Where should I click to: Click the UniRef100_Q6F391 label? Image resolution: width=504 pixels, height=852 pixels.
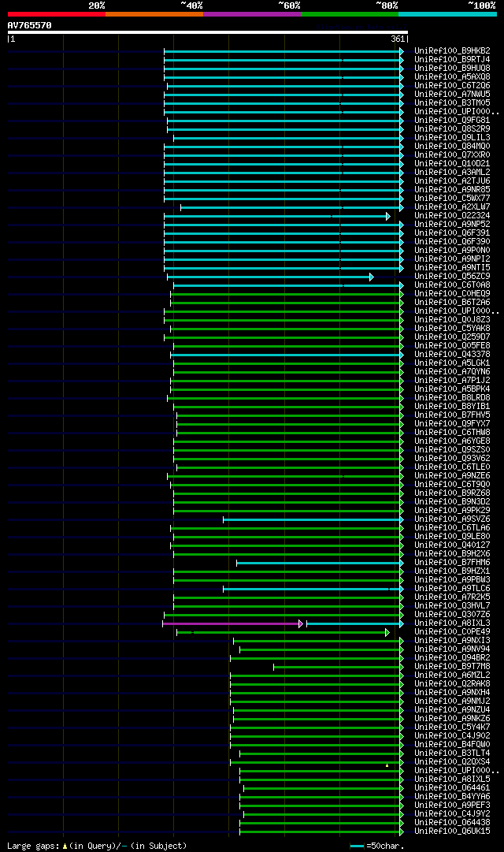[x=452, y=233]
